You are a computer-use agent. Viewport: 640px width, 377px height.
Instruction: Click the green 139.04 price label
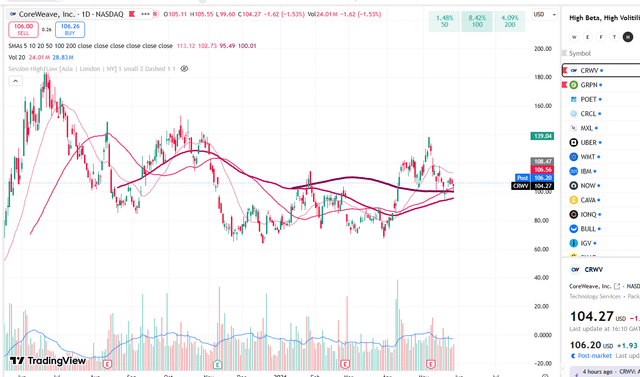click(x=542, y=136)
